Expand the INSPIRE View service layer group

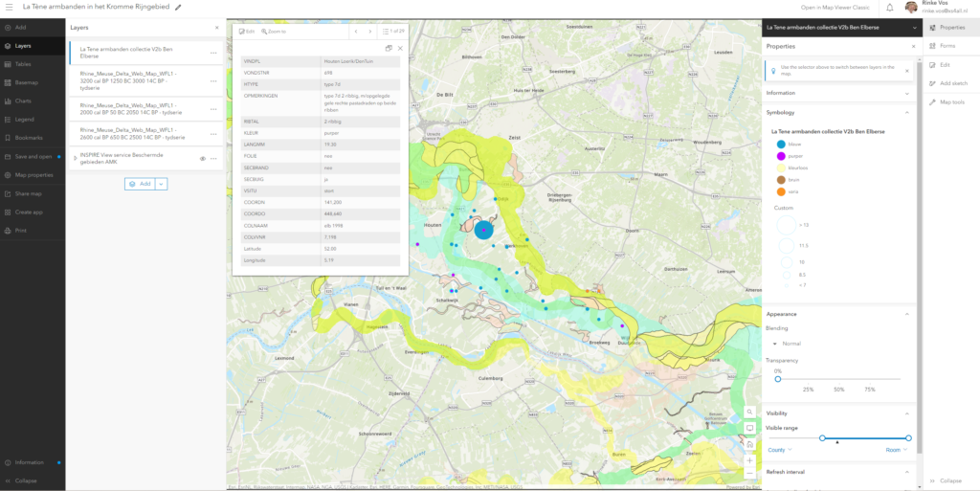pos(75,159)
